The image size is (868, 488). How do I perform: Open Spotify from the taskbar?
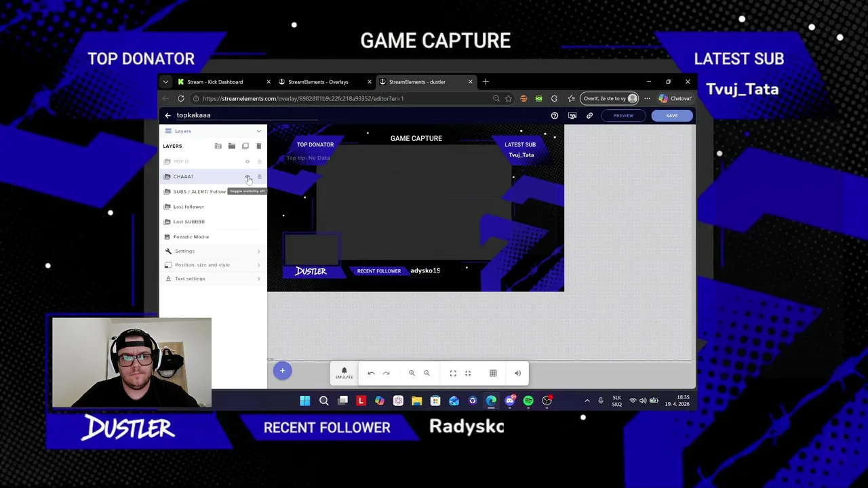[528, 401]
